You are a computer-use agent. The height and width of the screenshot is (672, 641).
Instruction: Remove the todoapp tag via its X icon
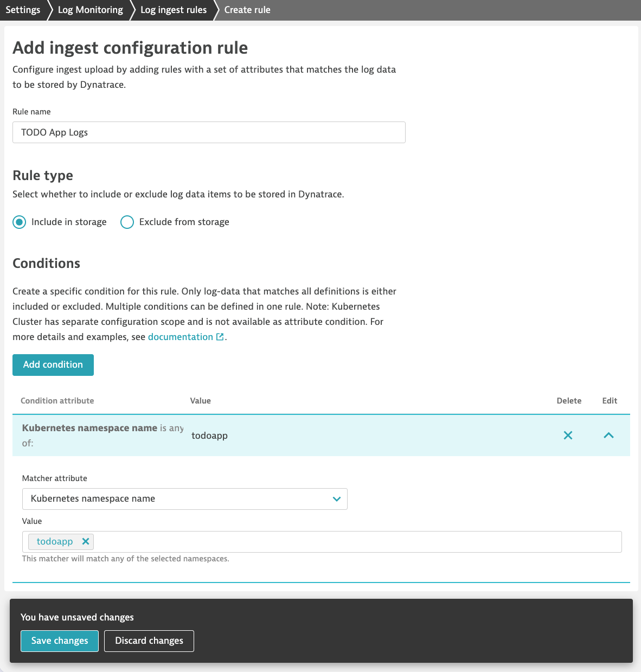(x=85, y=541)
